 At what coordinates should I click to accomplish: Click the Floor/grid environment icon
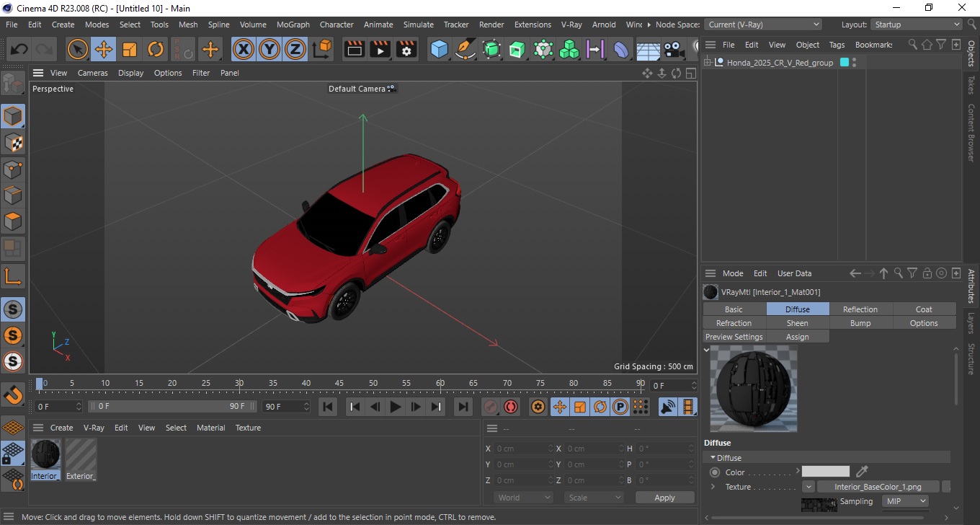tap(647, 50)
